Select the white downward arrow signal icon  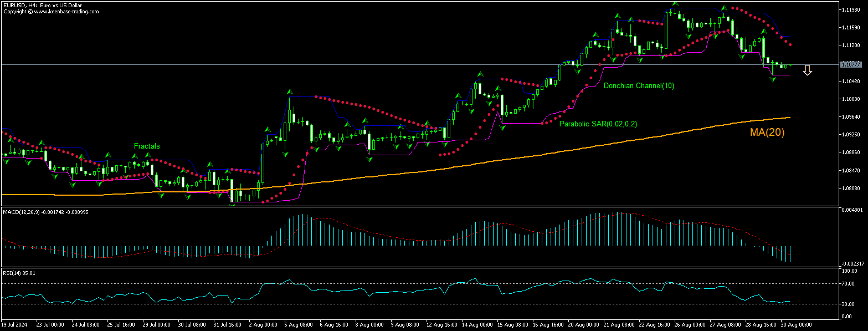(x=808, y=70)
